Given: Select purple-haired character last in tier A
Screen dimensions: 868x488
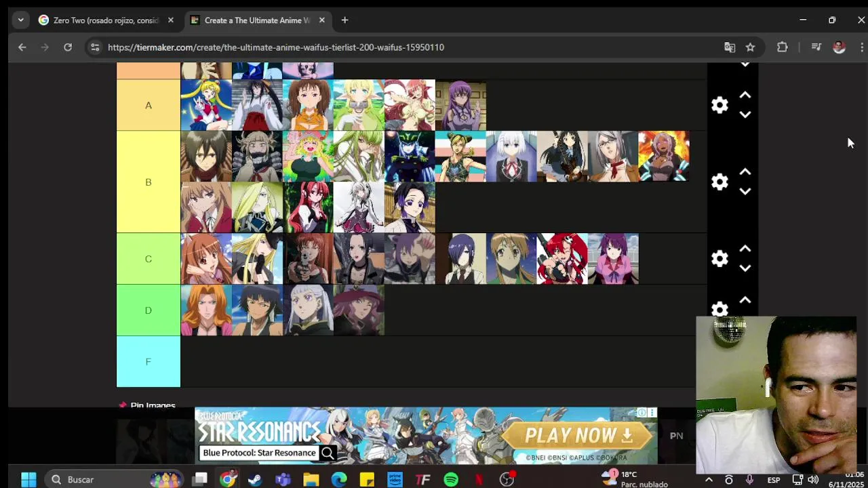Looking at the screenshot, I should [460, 105].
